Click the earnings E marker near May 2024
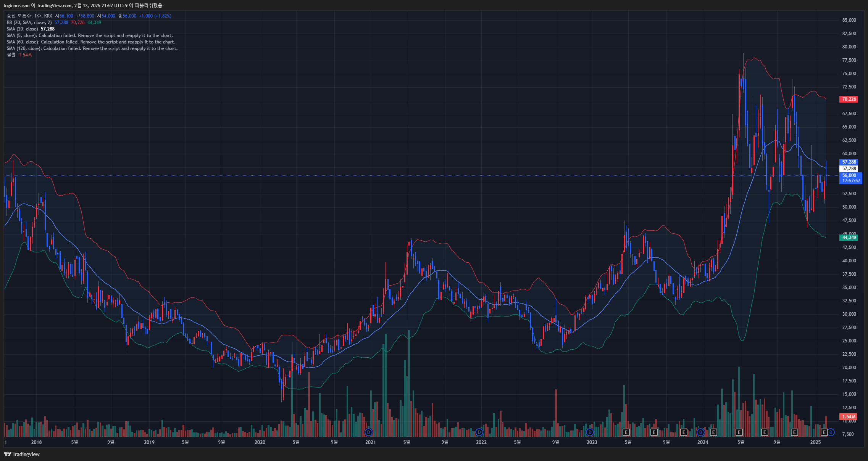 coord(739,432)
